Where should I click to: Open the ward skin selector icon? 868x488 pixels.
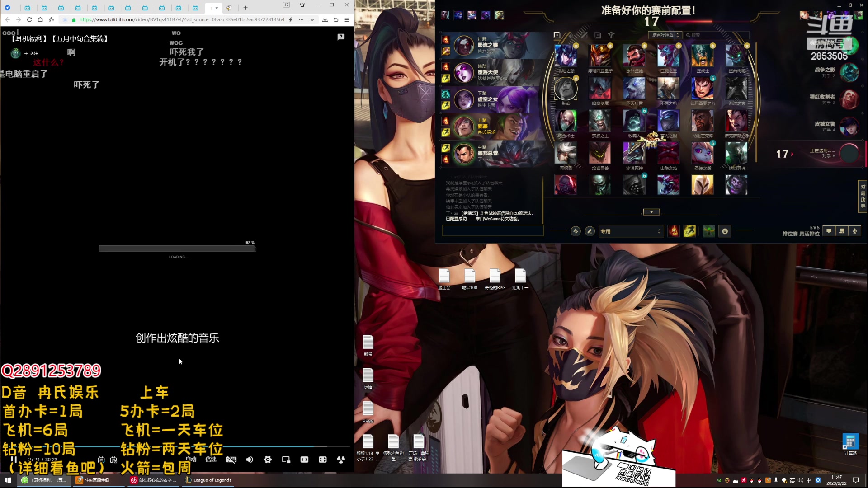[x=709, y=231]
